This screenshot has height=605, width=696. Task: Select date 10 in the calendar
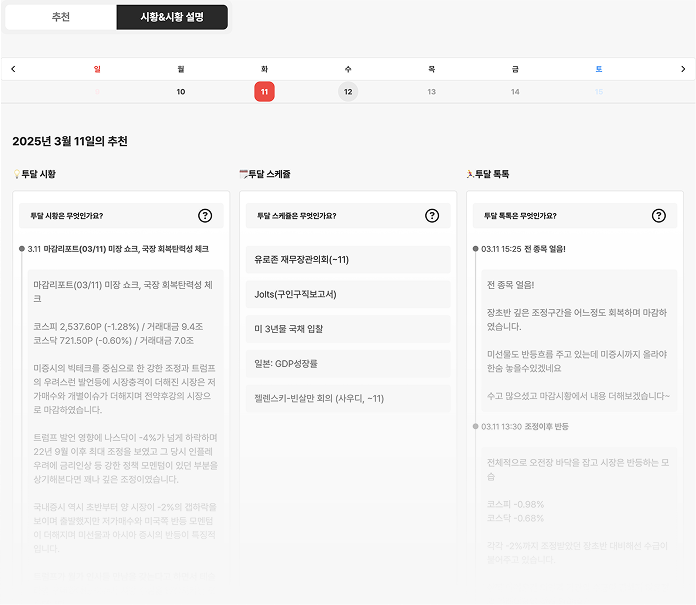coord(181,92)
